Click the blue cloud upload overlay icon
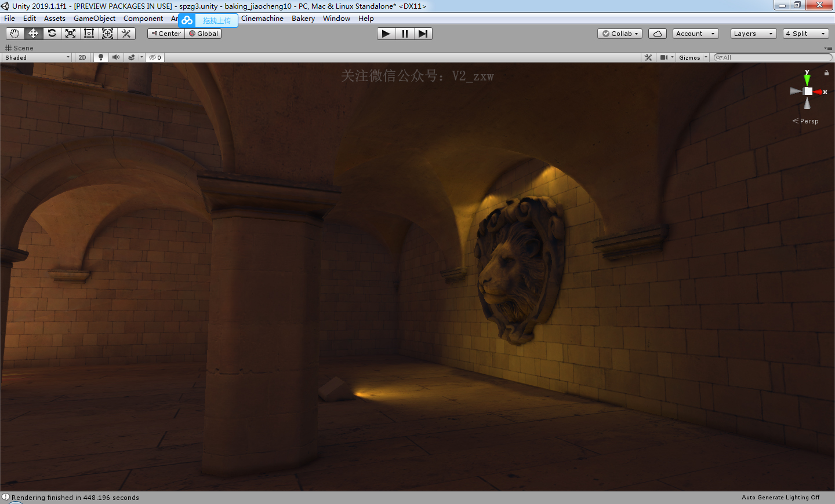 187,20
